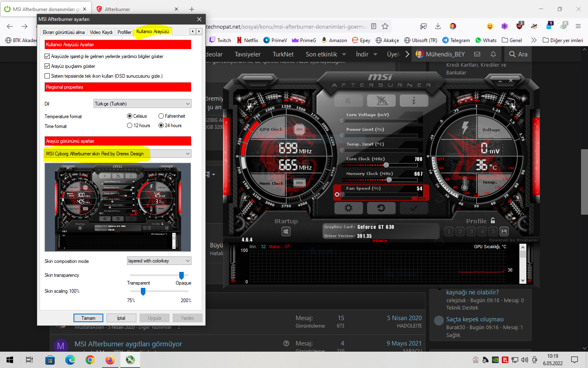This screenshot has width=588, height=368.
Task: Show more bookmarks with the double chevron
Action: [x=534, y=40]
